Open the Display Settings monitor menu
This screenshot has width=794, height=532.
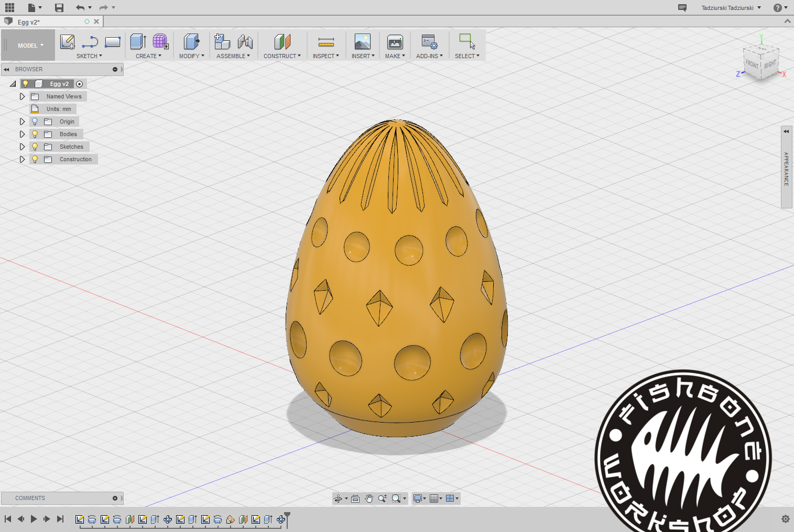(419, 498)
